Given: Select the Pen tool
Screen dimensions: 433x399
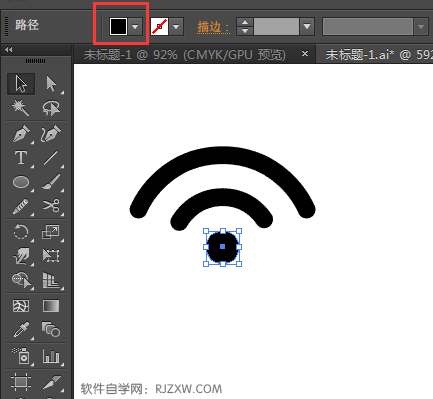Looking at the screenshot, I should 21,134.
